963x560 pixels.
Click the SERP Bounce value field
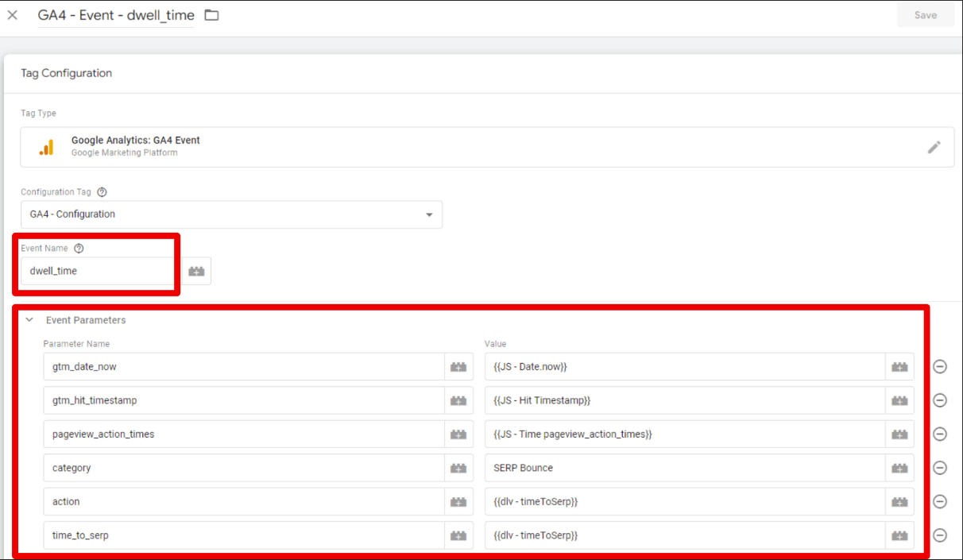tap(685, 468)
